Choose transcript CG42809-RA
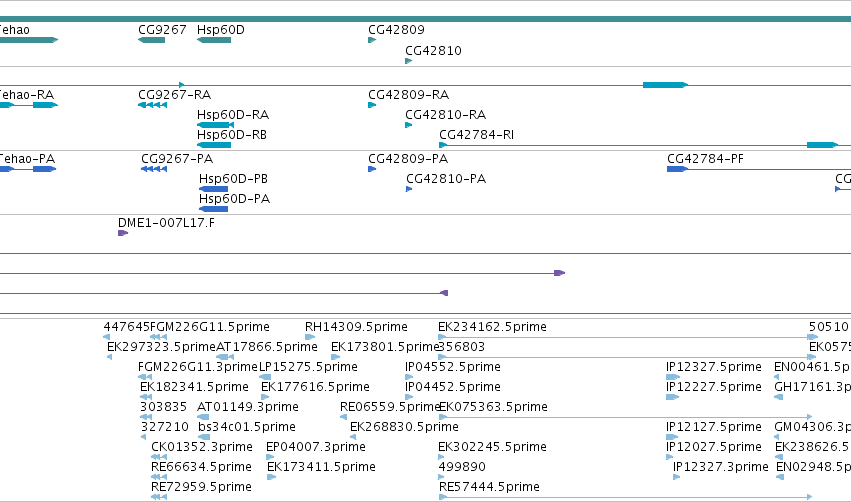This screenshot has height=502, width=851. [x=409, y=94]
